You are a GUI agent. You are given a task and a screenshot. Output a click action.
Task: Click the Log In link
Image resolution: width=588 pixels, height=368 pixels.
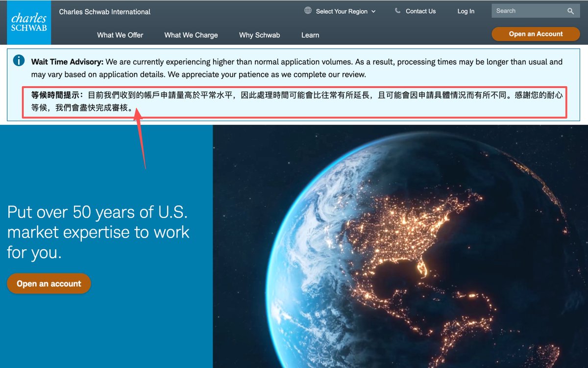click(x=466, y=11)
